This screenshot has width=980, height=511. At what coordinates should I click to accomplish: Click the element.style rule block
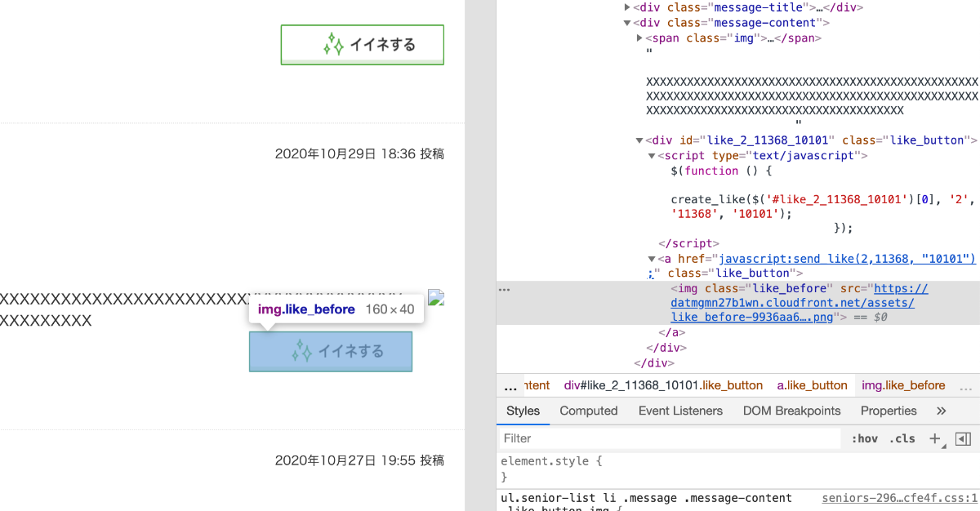click(551, 469)
